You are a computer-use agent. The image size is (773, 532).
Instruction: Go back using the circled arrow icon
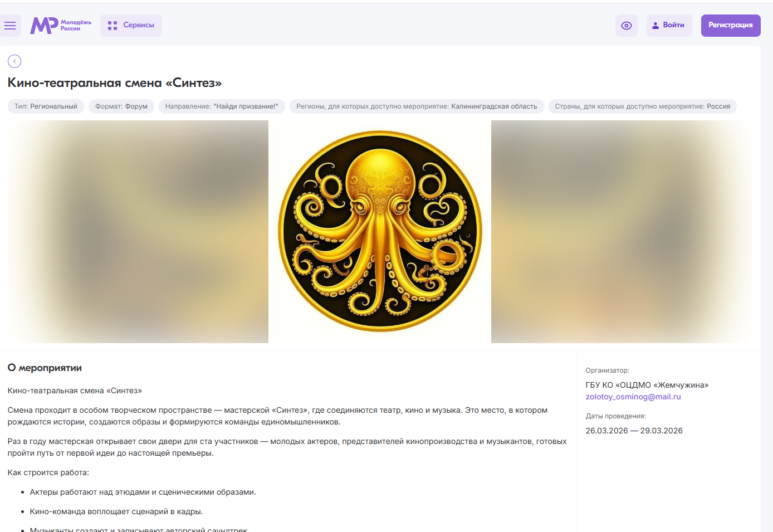14,61
